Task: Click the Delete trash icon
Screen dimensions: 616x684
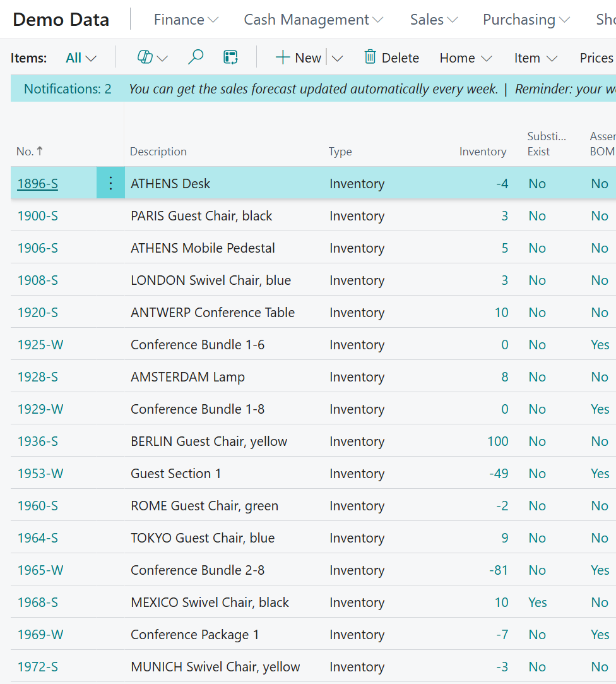Action: pos(372,57)
